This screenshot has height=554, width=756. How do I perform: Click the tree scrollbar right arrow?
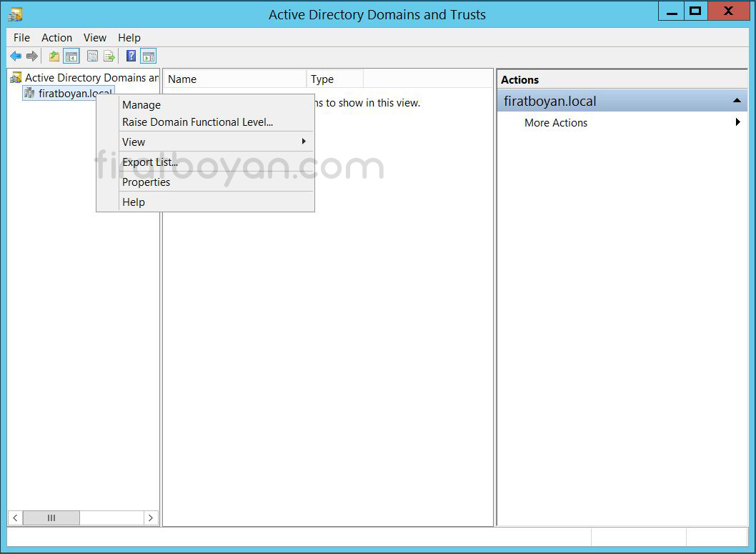click(151, 518)
